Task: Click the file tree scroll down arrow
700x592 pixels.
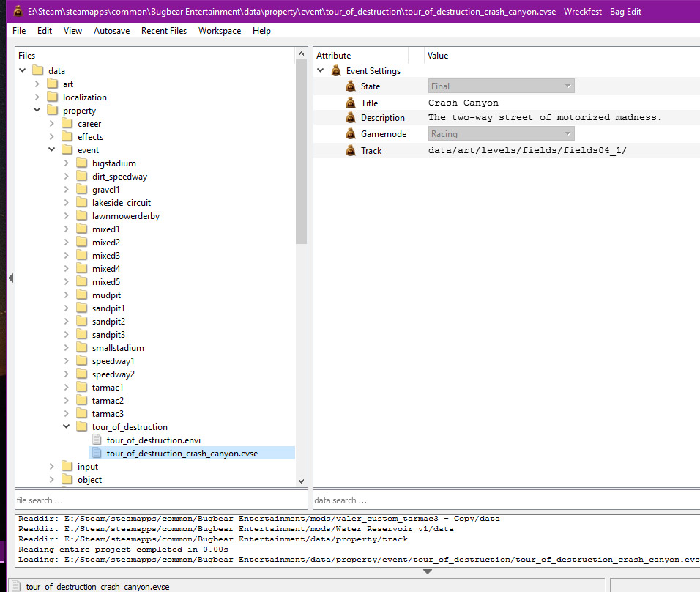Action: click(302, 481)
